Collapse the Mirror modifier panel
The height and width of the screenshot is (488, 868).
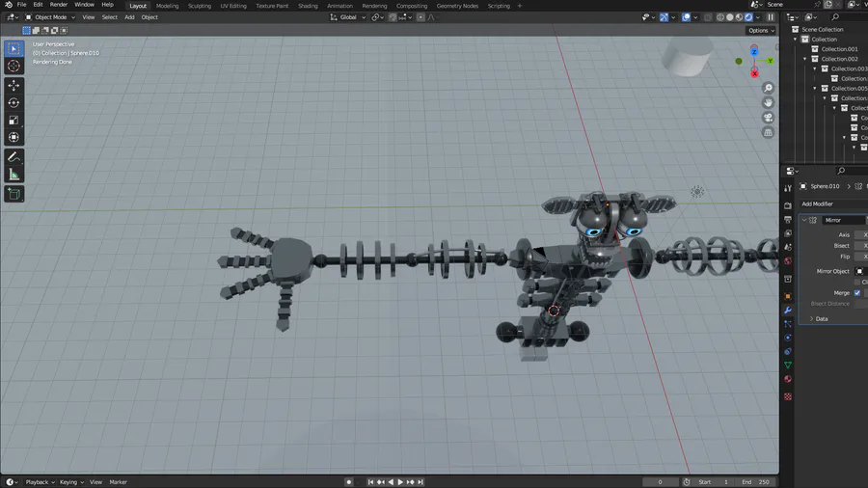[x=804, y=220]
